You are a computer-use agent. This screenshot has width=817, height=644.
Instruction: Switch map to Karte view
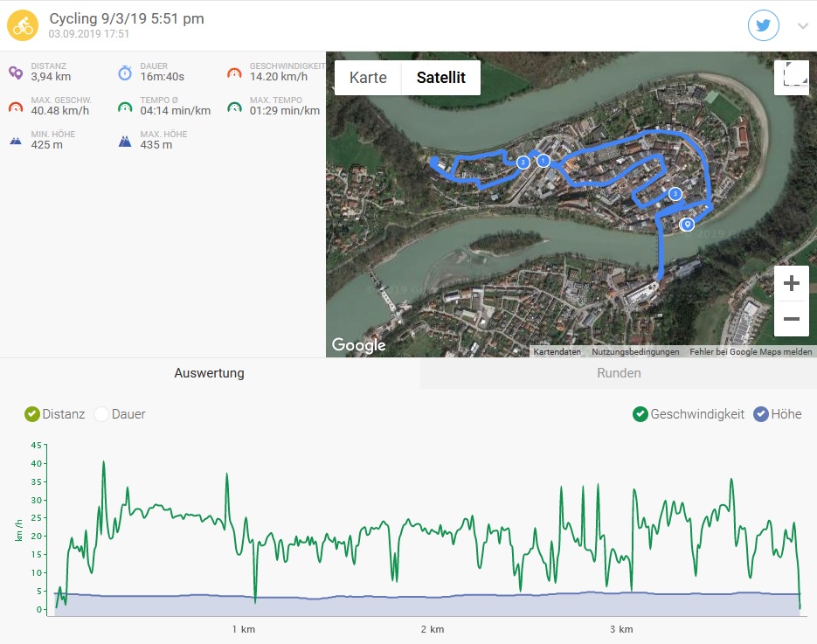pos(368,78)
